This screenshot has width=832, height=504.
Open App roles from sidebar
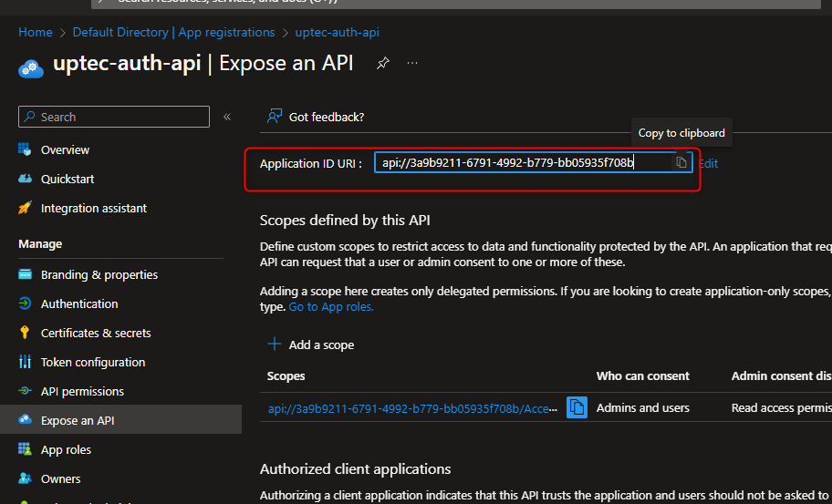(66, 449)
